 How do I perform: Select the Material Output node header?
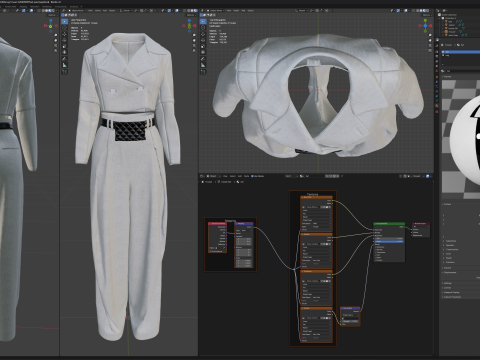(421, 224)
